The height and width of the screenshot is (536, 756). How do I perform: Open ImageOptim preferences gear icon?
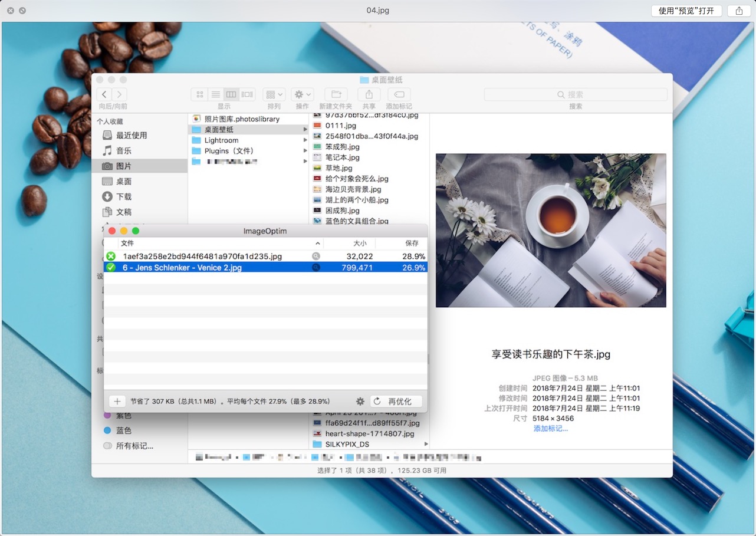pyautogui.click(x=360, y=402)
